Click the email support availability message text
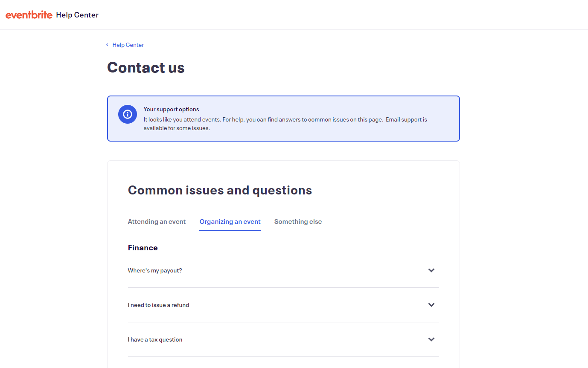 pos(285,124)
